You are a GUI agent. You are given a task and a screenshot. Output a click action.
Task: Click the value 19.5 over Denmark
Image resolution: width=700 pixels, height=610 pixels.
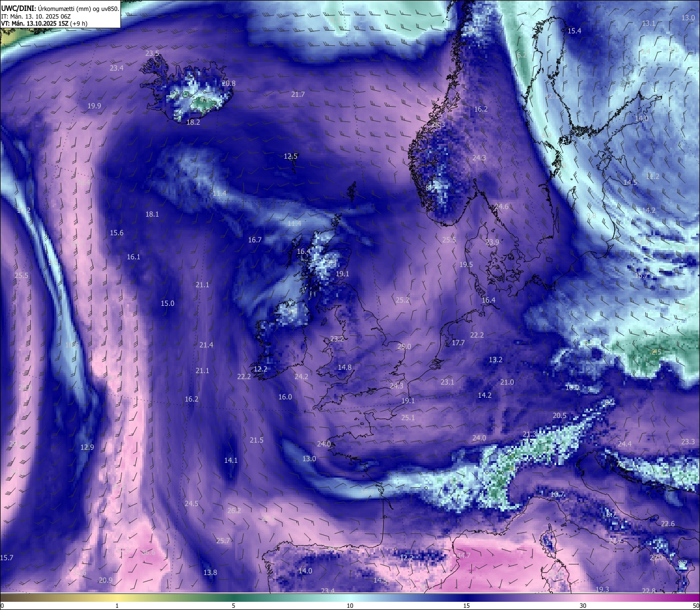pyautogui.click(x=466, y=265)
